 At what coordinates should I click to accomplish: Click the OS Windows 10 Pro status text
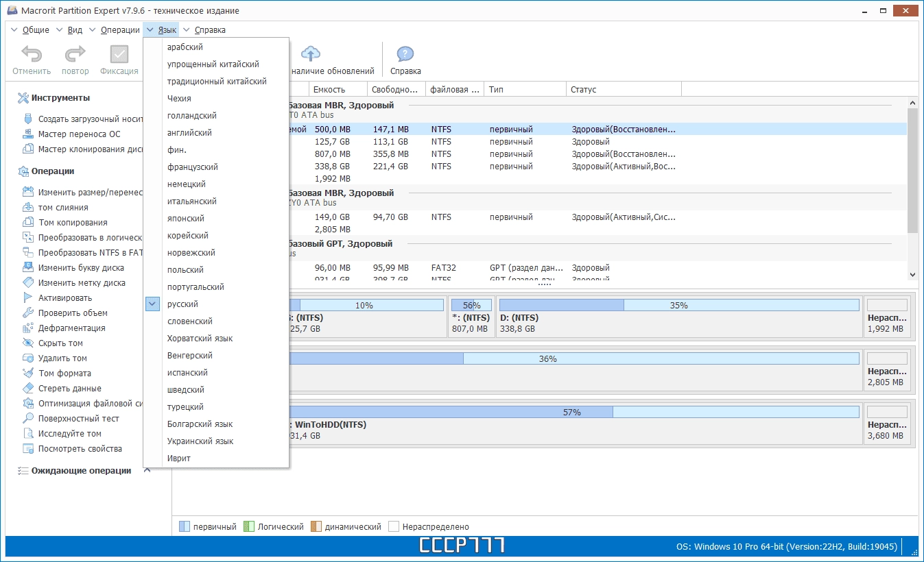click(x=786, y=546)
